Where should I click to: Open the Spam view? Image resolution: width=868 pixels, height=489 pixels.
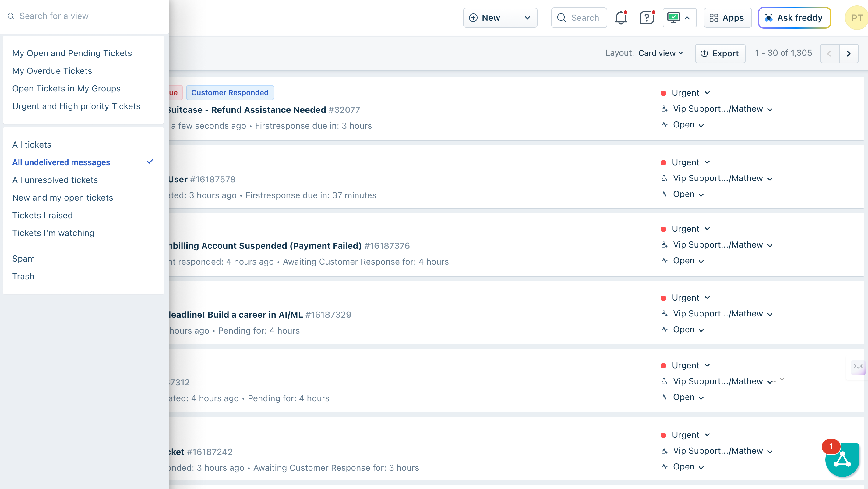point(23,258)
